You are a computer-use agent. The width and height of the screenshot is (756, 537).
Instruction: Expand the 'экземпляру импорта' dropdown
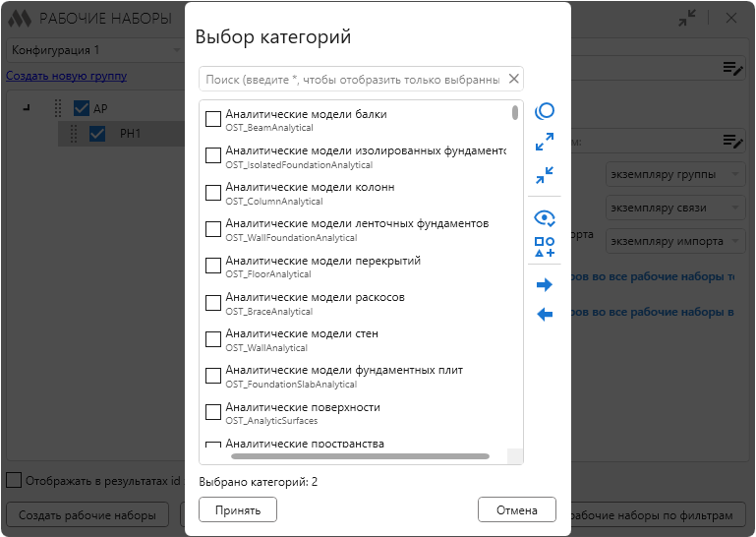674,241
